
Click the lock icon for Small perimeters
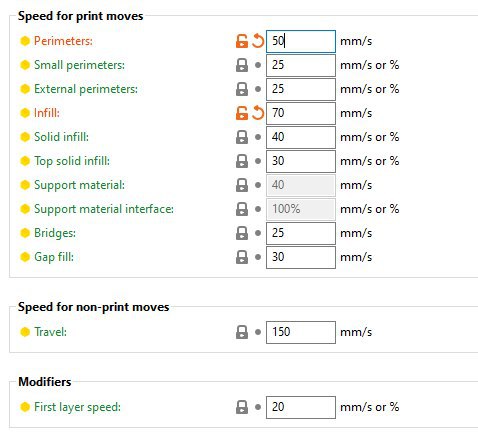coord(242,65)
